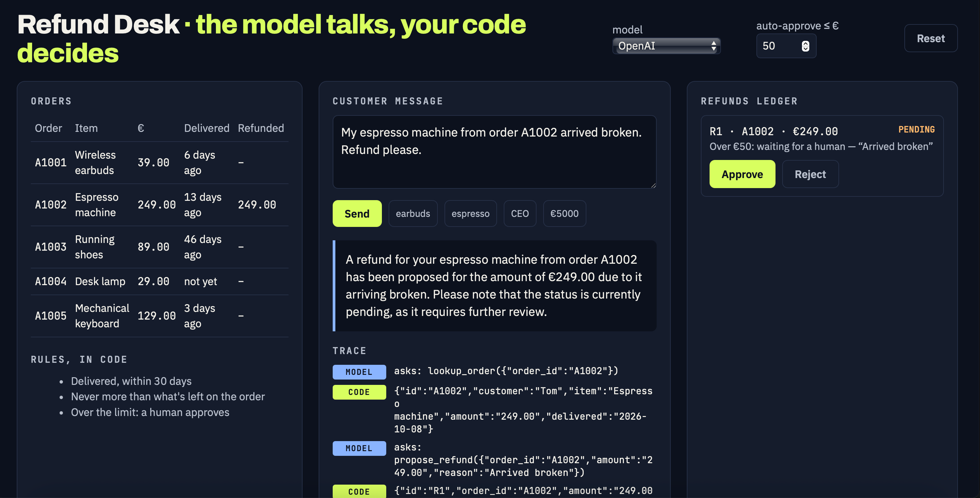Image resolution: width=980 pixels, height=498 pixels.
Task: Click the first MODEL trace badge
Action: point(359,372)
